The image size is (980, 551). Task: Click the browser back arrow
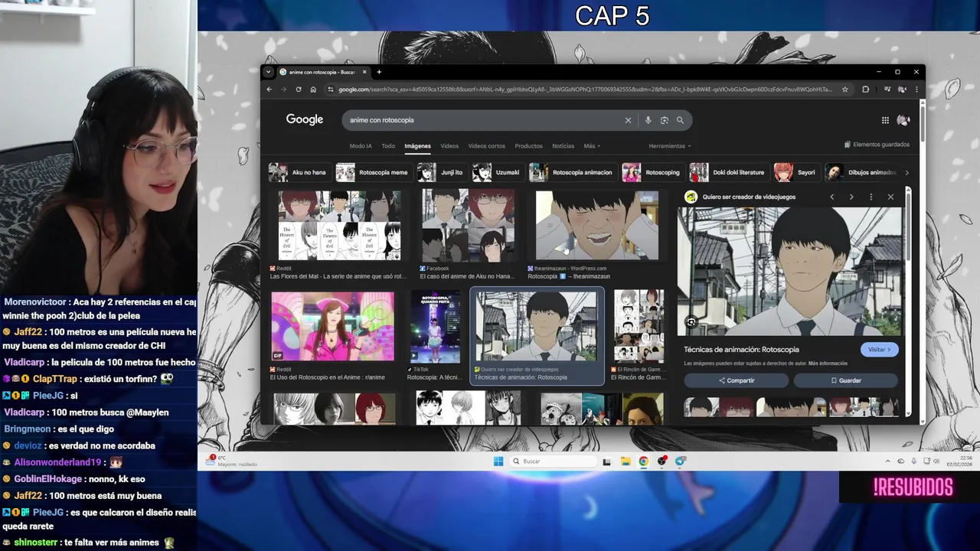[x=269, y=90]
